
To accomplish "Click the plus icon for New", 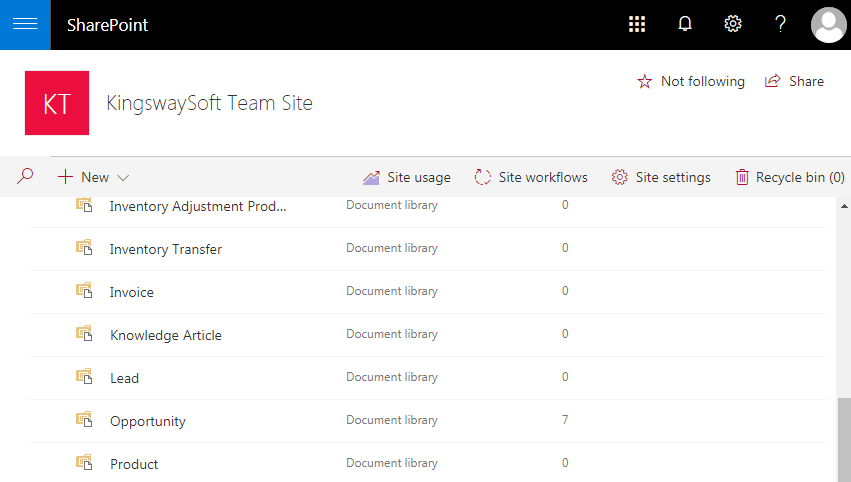I will 65,176.
